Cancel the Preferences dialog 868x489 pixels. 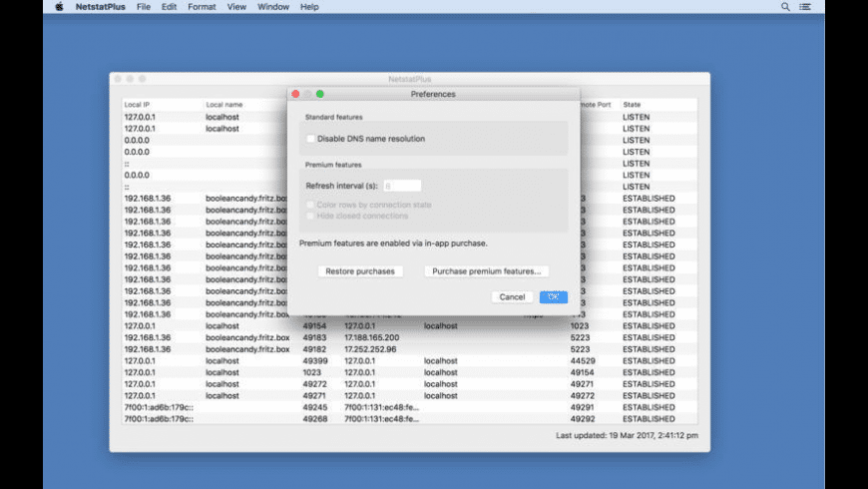pyautogui.click(x=512, y=296)
